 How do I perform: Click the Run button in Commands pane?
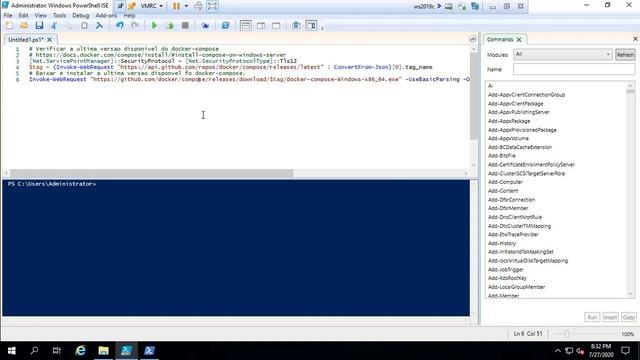(x=592, y=317)
